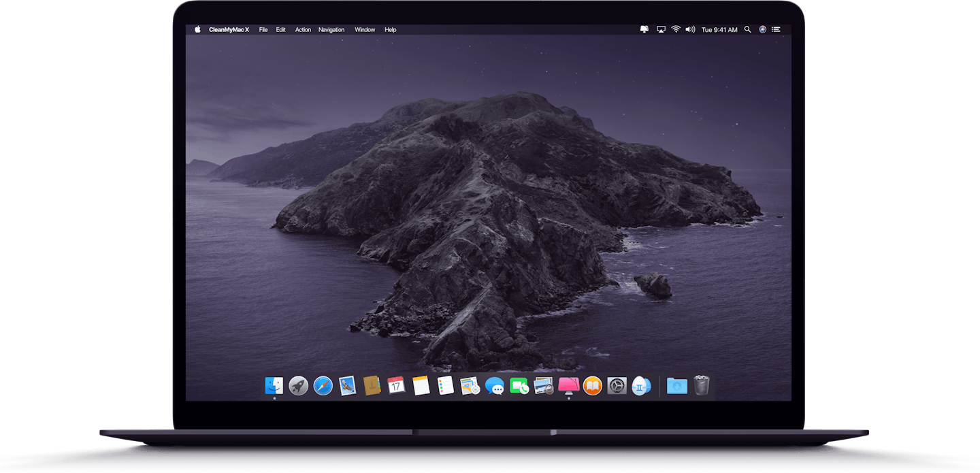Click the CleanMyMac X menu bar icon

tap(644, 29)
